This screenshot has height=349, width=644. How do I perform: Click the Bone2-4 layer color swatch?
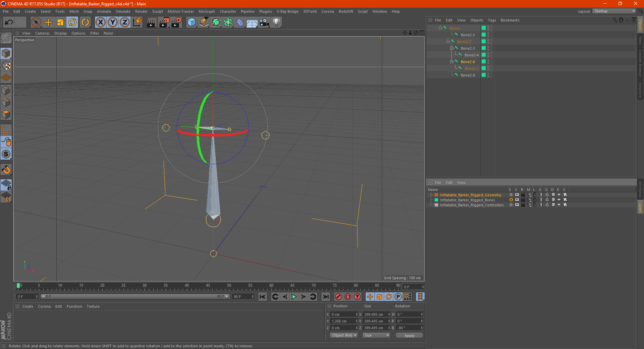tap(484, 55)
